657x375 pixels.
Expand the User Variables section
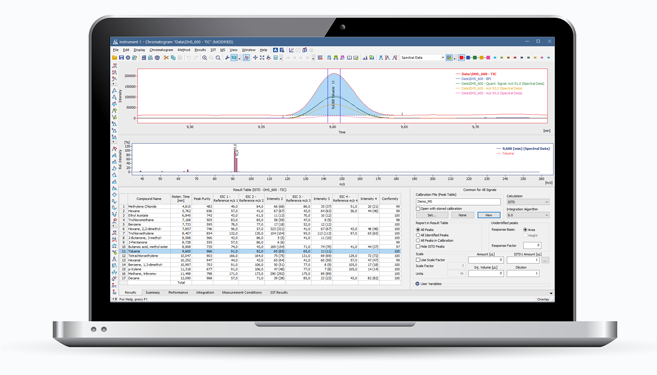[x=417, y=284]
